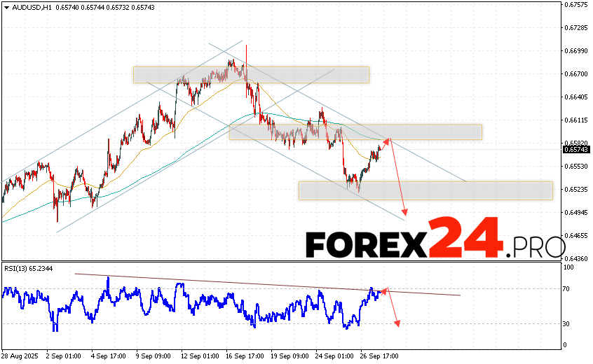Click the triangle arrow beside AUDUSD,H1
This screenshot has width=593, height=364.
(6, 7)
